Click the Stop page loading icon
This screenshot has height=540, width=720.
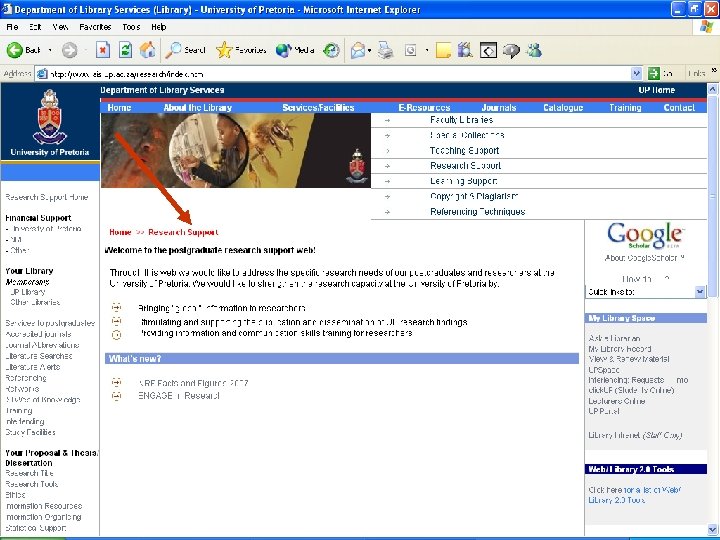click(x=103, y=50)
